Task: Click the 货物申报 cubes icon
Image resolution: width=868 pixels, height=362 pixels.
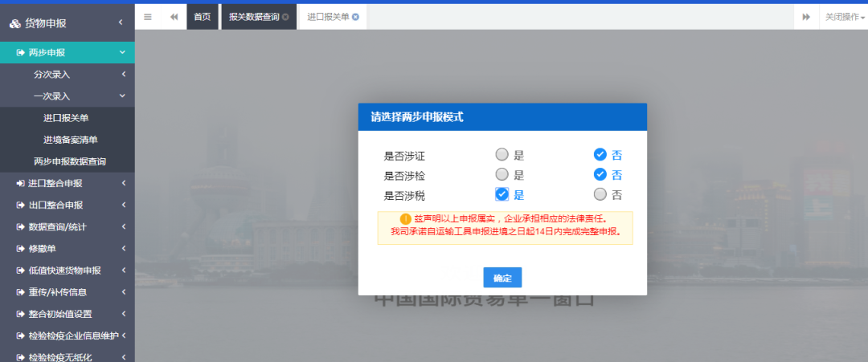Action: coord(15,24)
